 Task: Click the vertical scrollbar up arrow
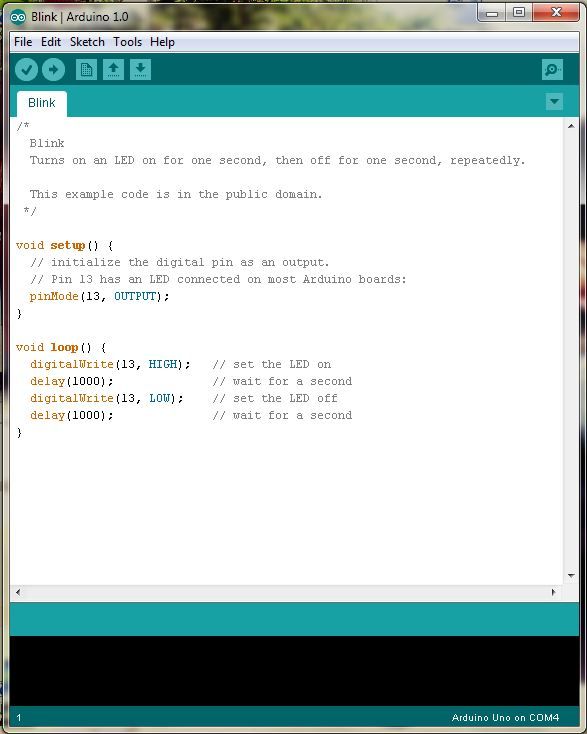(x=571, y=126)
